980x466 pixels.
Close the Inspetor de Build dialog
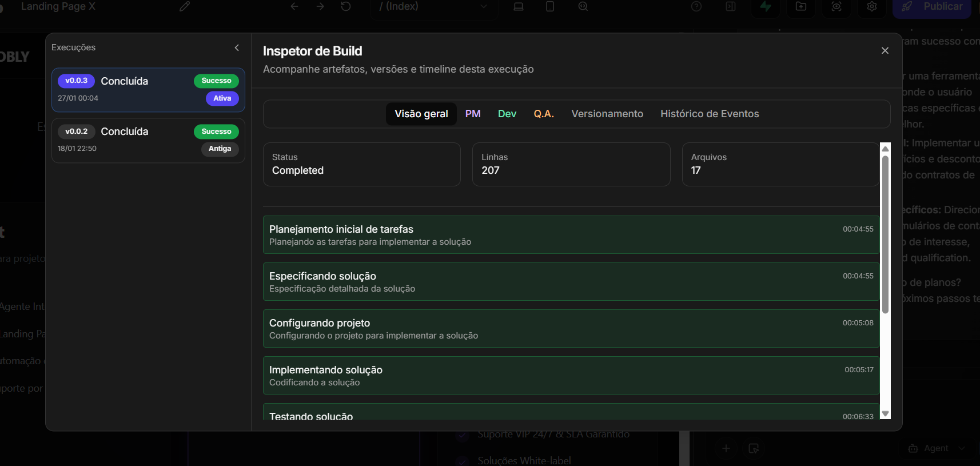(x=885, y=51)
